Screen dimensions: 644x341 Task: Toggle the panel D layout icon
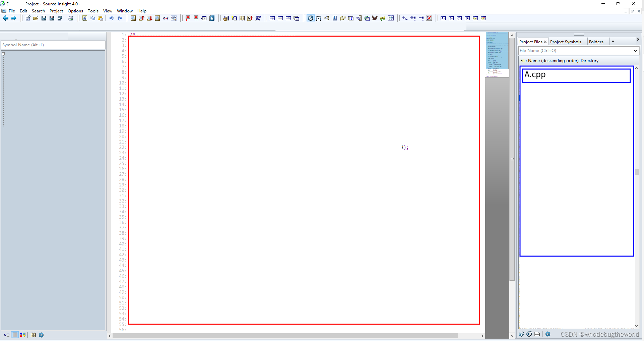[x=467, y=18]
